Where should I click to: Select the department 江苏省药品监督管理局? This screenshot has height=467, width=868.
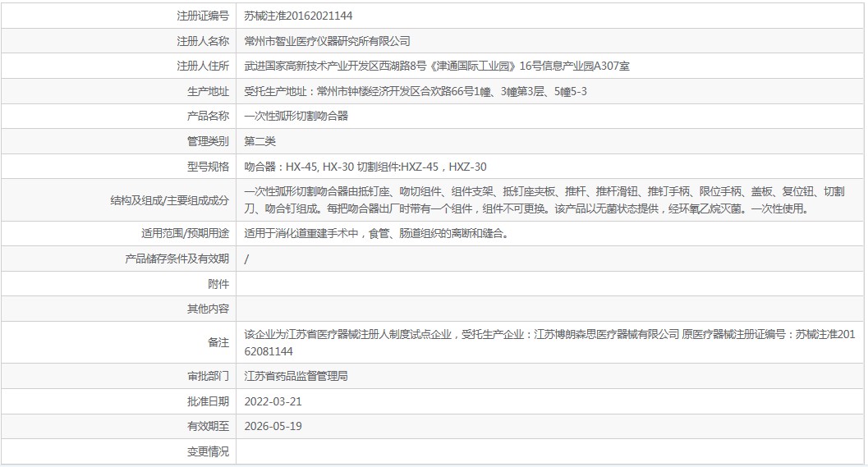click(x=296, y=376)
